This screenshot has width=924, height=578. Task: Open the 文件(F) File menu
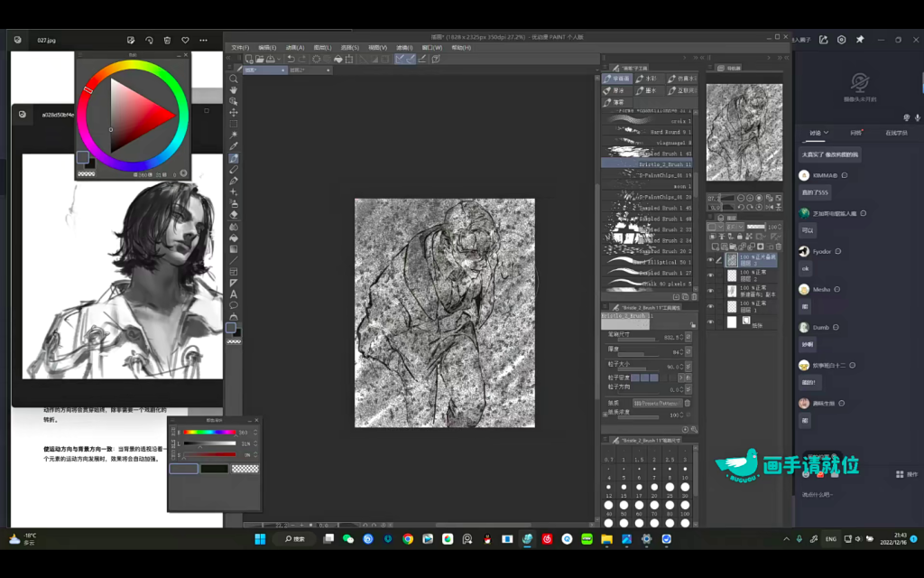[x=240, y=47]
